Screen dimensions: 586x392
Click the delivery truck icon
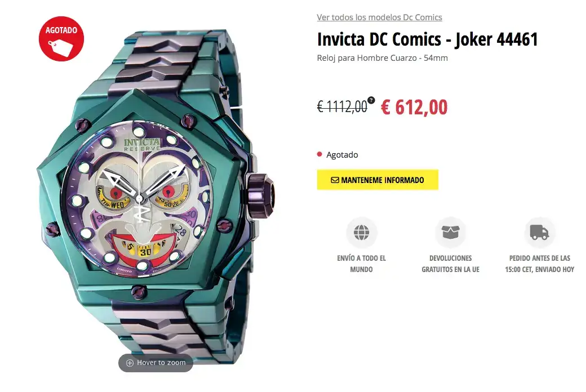tap(539, 233)
